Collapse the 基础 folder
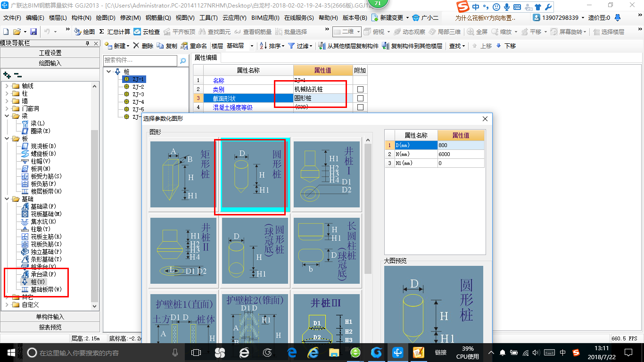This screenshot has height=362, width=644. click(x=7, y=199)
